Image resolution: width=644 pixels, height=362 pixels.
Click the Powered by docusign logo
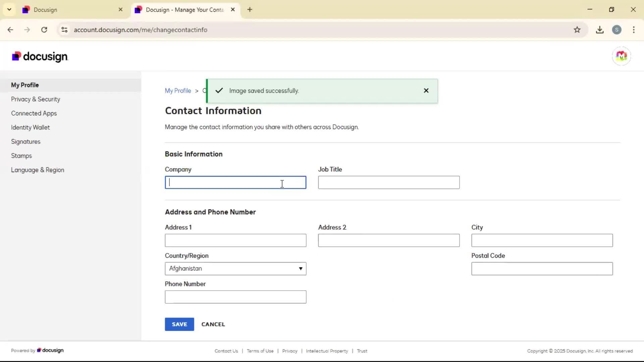pos(50,350)
